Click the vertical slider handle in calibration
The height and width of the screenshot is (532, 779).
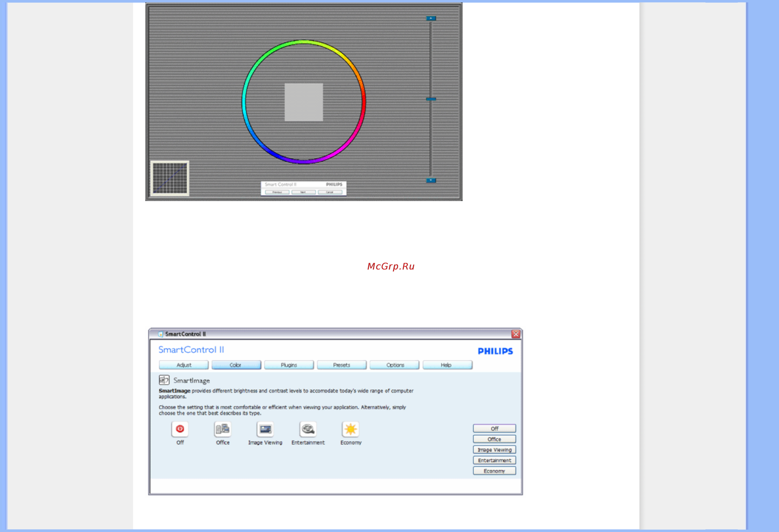click(431, 99)
